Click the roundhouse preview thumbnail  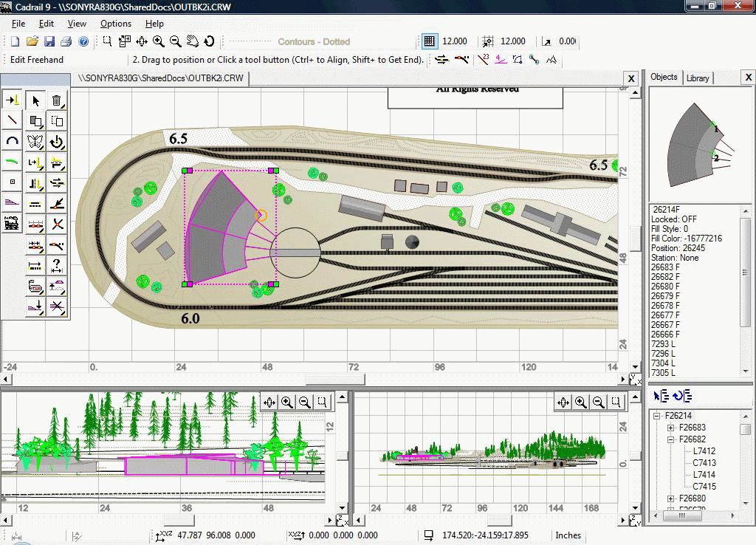coord(701,145)
